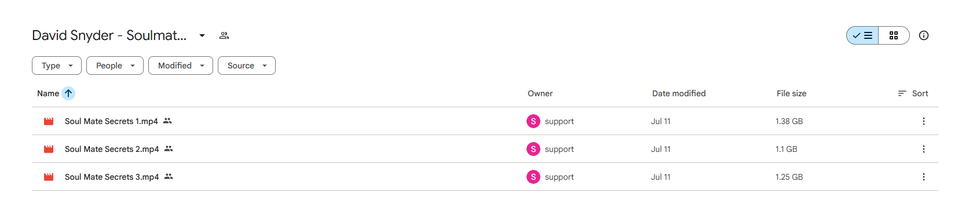
Task: Open the Modified filter dropdown
Action: tap(181, 66)
